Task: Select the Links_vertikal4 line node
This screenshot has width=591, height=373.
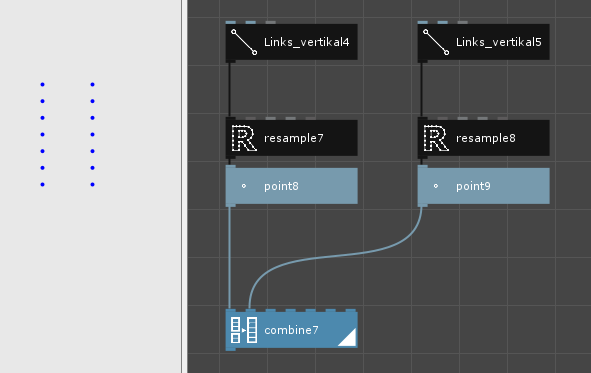Action: coord(291,42)
